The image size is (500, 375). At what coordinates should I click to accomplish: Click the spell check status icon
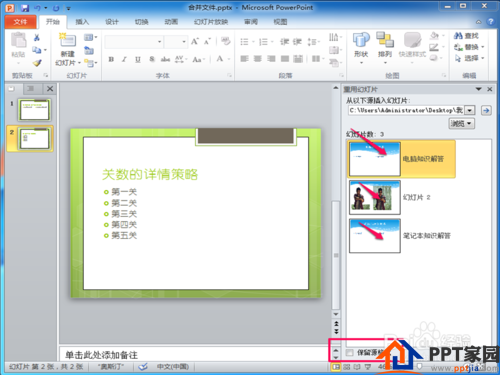click(x=143, y=367)
